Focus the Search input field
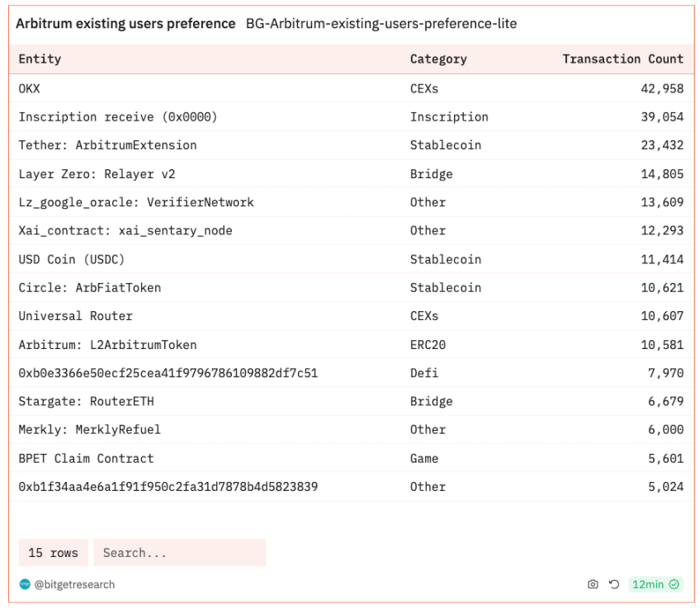Image resolution: width=700 pixels, height=609 pixels. (x=179, y=553)
